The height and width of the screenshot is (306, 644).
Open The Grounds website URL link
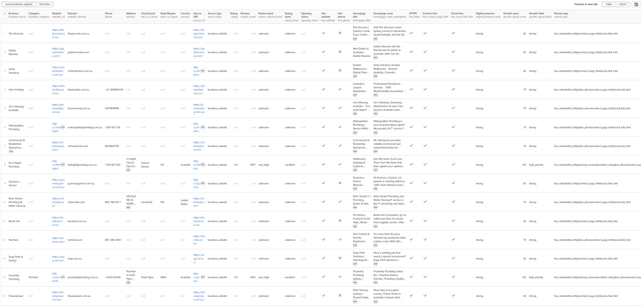pyautogui.click(x=58, y=33)
